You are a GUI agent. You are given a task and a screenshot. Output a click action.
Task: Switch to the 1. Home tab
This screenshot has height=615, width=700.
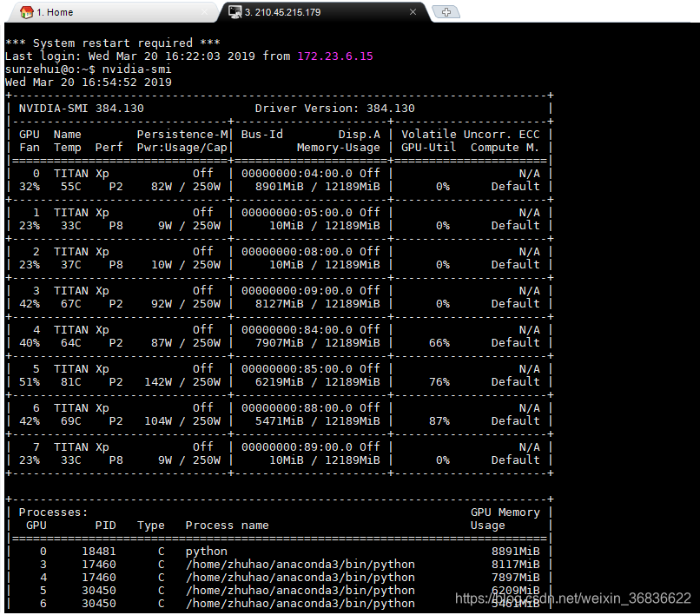(x=112, y=12)
